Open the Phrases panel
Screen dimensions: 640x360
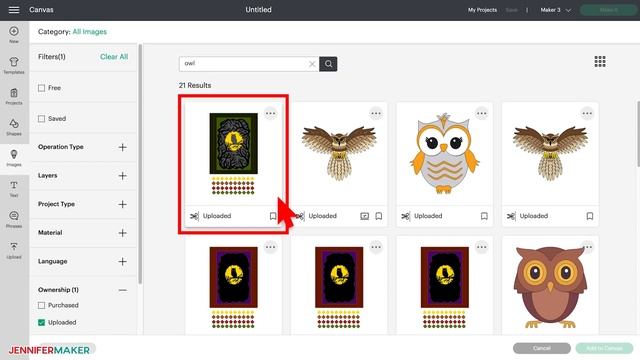click(x=14, y=219)
